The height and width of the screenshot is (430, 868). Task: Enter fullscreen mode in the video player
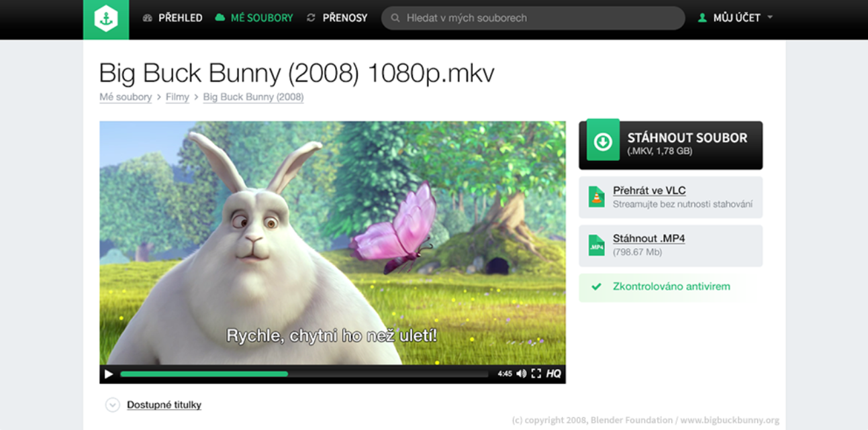(x=536, y=374)
